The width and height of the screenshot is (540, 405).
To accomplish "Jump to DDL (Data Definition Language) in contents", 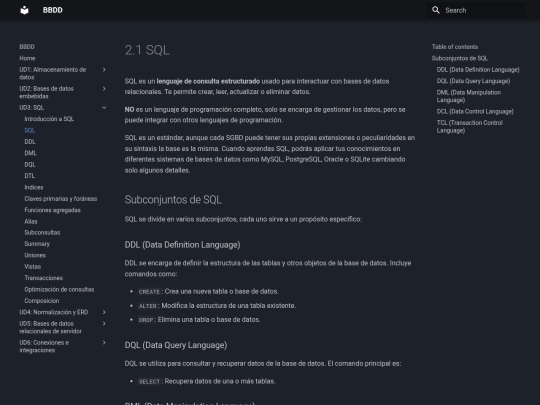I will (478, 70).
